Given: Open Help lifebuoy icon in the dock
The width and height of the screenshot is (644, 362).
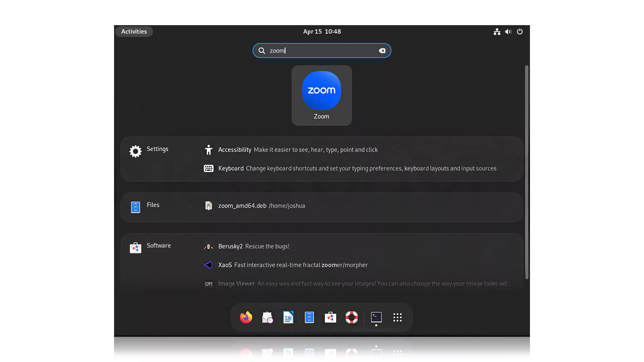Looking at the screenshot, I should click(352, 317).
